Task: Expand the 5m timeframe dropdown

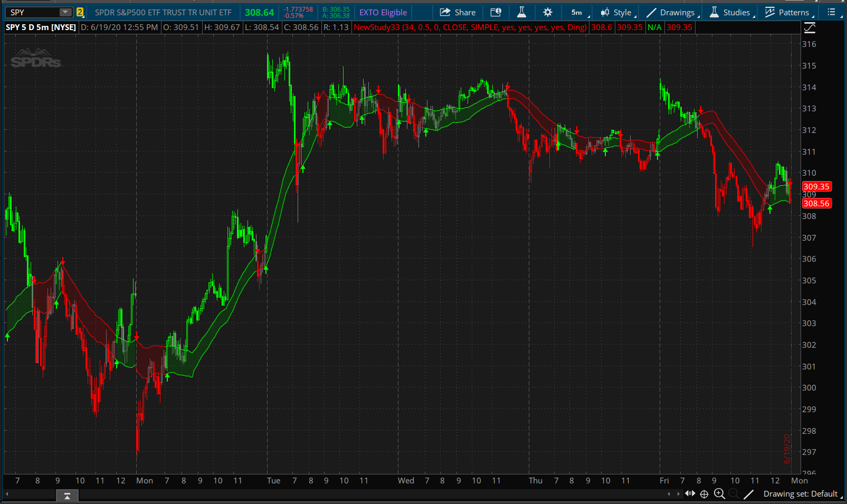Action: [x=579, y=12]
